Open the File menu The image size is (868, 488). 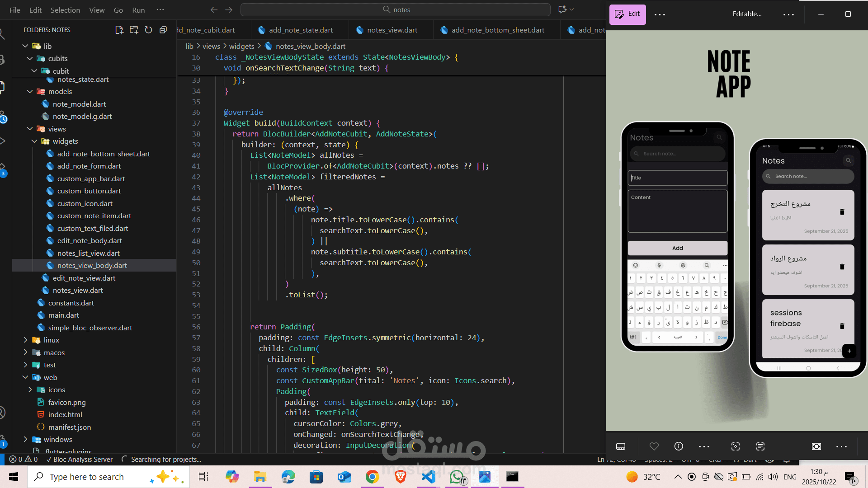15,10
